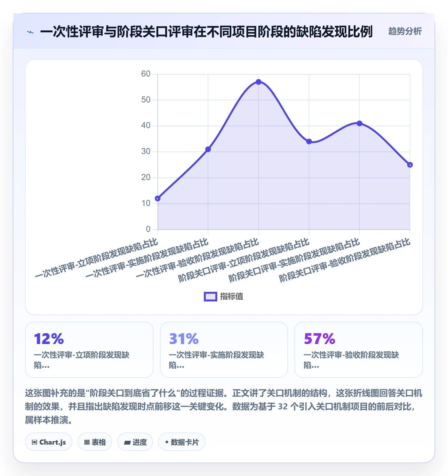Select the Chart.js tag
This screenshot has width=448, height=476.
tap(49, 442)
